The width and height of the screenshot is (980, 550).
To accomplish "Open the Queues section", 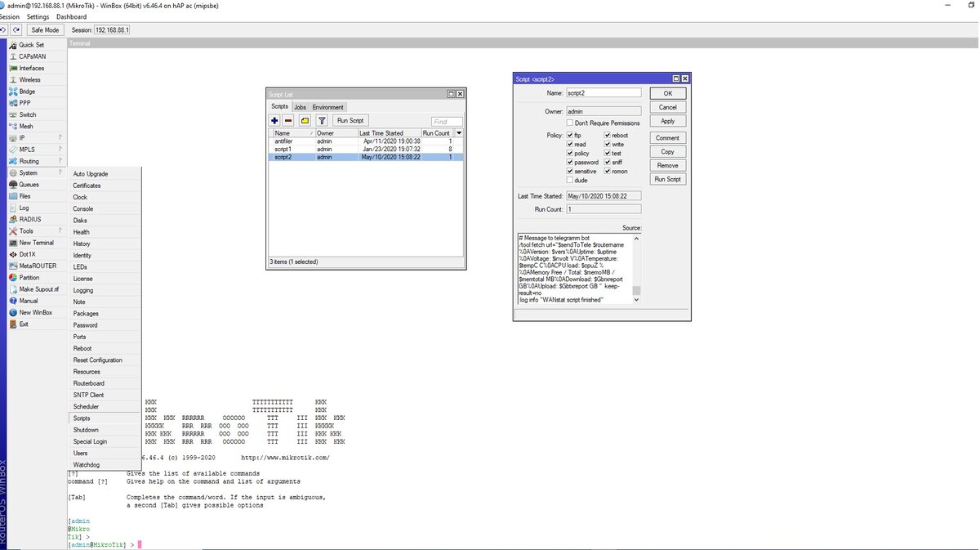I will [29, 185].
